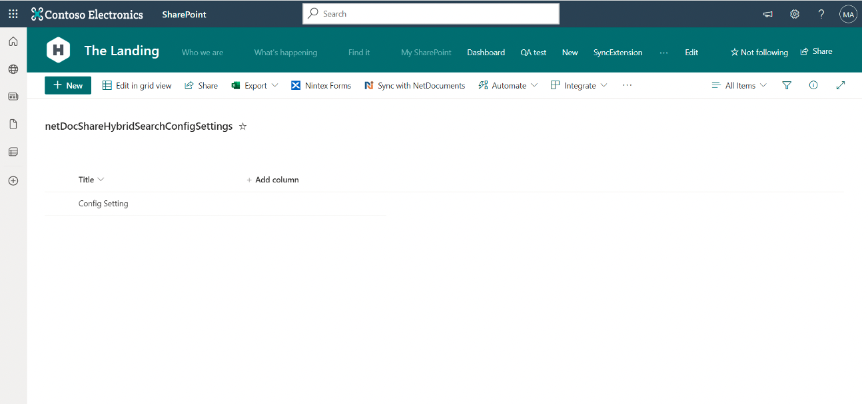Viewport: 868px width, 404px height.
Task: Open the Title column header dropdown
Action: [x=91, y=180]
